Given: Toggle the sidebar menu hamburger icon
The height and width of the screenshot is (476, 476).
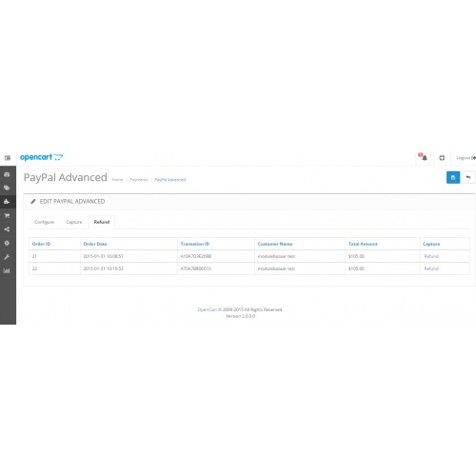Looking at the screenshot, I should [x=8, y=158].
